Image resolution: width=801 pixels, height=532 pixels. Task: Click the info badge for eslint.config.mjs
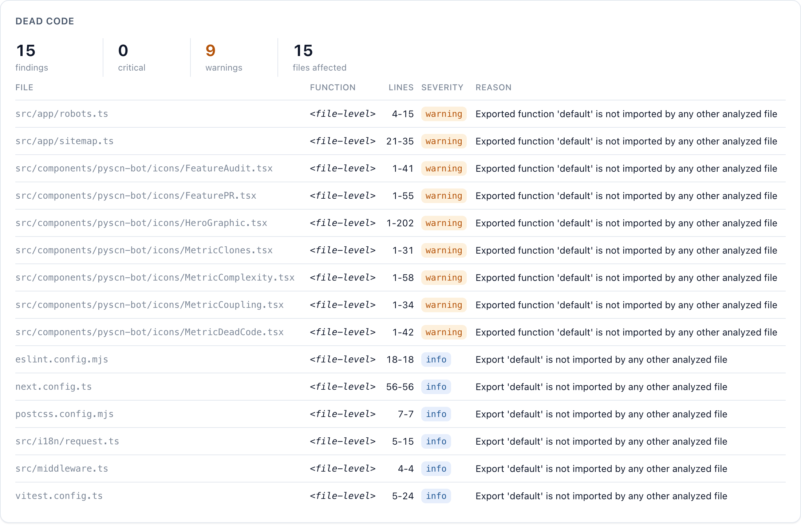click(x=436, y=360)
